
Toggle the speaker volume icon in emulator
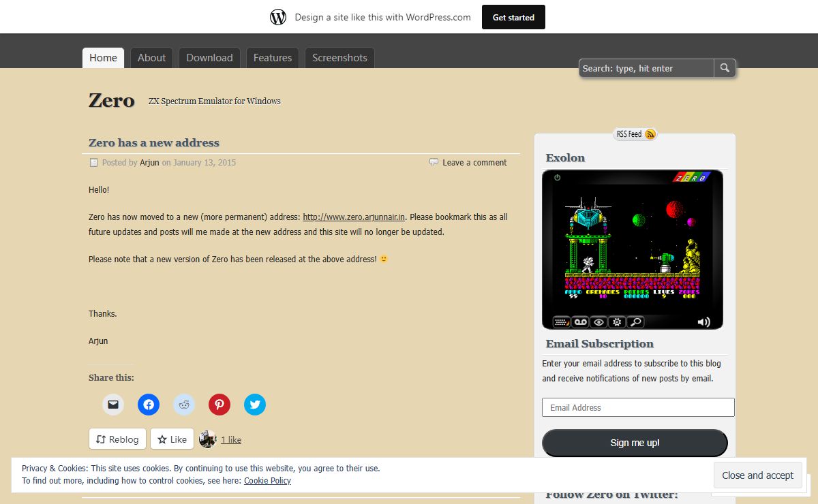pos(703,322)
